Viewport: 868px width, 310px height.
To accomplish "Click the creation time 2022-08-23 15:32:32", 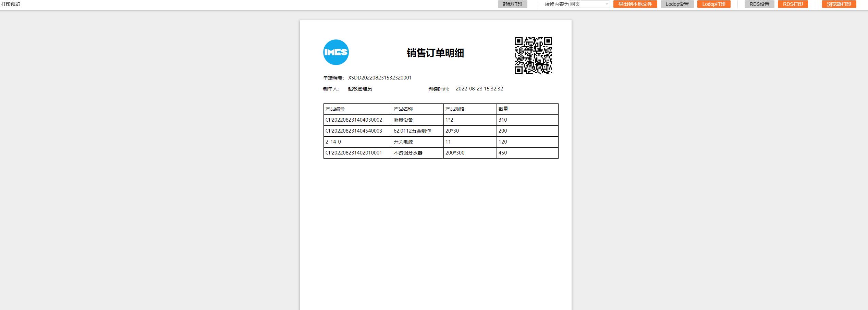I will pyautogui.click(x=479, y=89).
